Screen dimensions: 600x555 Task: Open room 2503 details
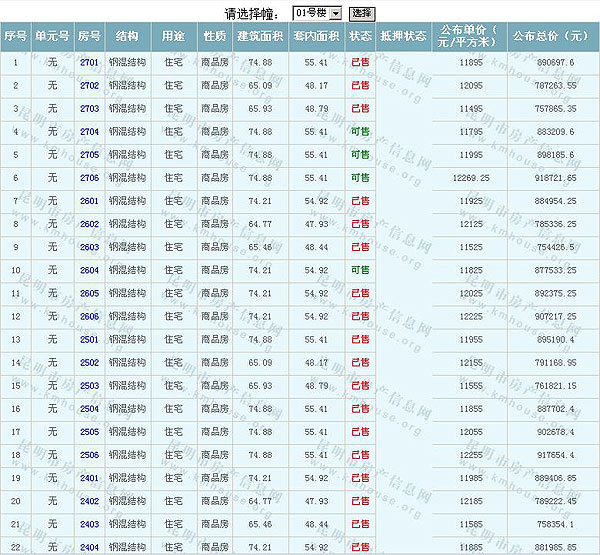(90, 385)
